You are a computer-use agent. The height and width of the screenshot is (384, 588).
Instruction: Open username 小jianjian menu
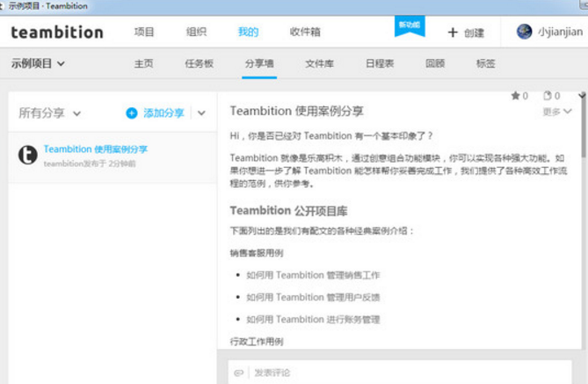[560, 32]
